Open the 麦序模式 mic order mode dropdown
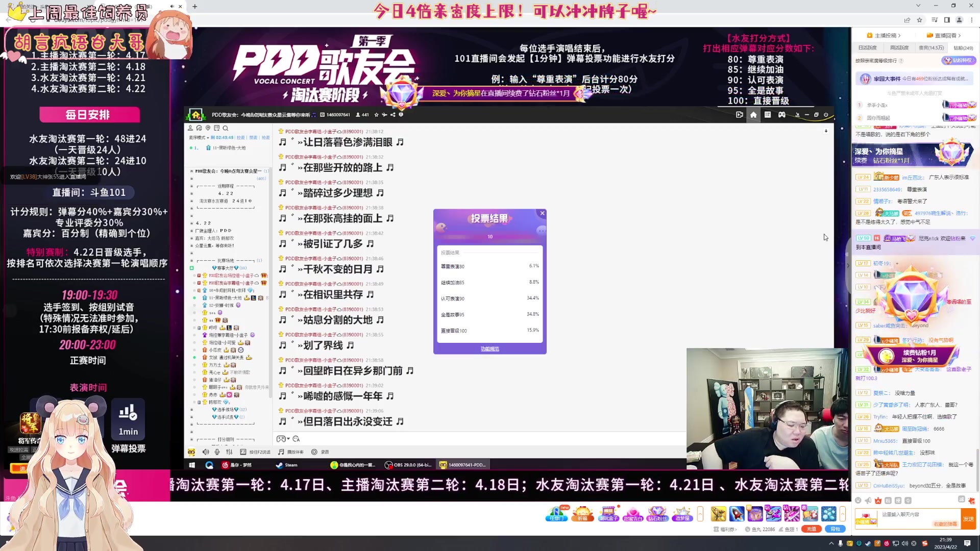This screenshot has width=980, height=551. coord(199,138)
